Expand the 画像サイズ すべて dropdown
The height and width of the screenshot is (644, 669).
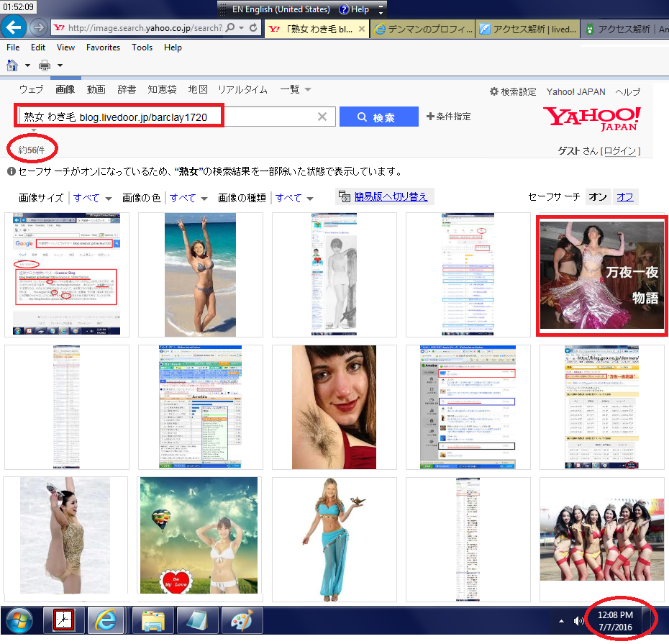[92, 198]
